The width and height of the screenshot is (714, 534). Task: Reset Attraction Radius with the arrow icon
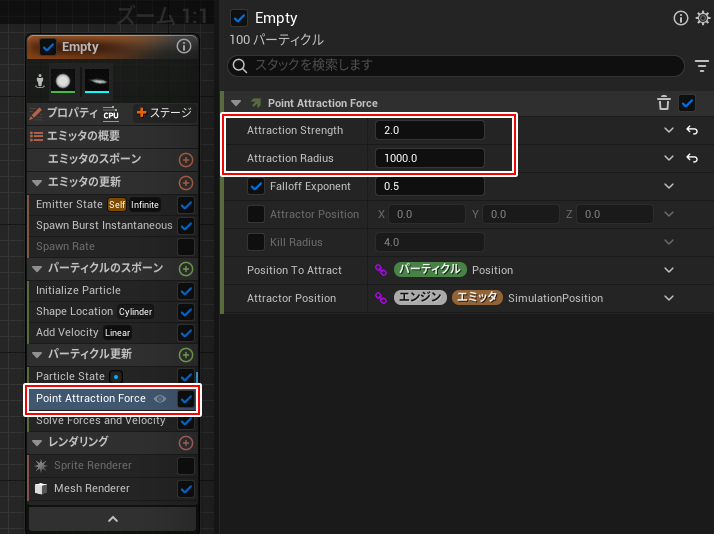pyautogui.click(x=691, y=158)
